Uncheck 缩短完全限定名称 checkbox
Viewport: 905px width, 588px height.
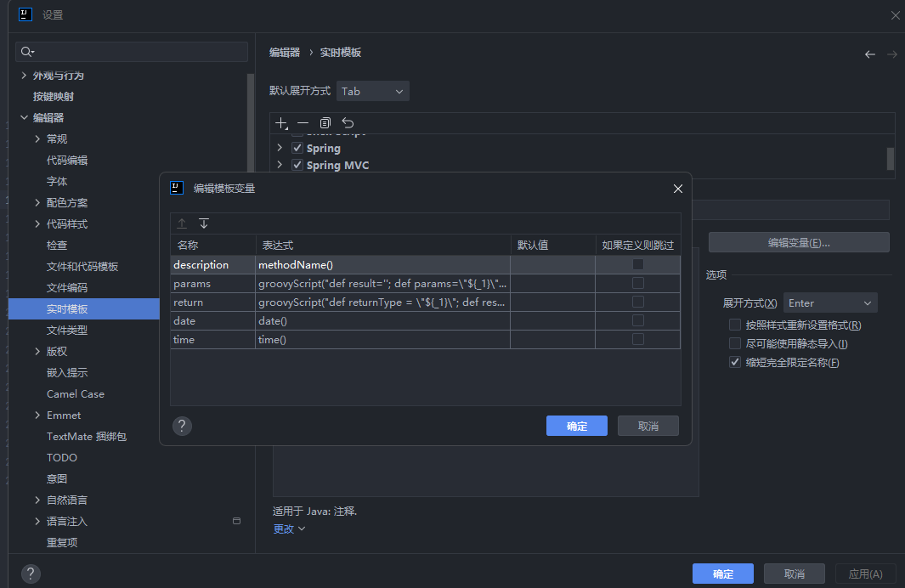coord(735,362)
